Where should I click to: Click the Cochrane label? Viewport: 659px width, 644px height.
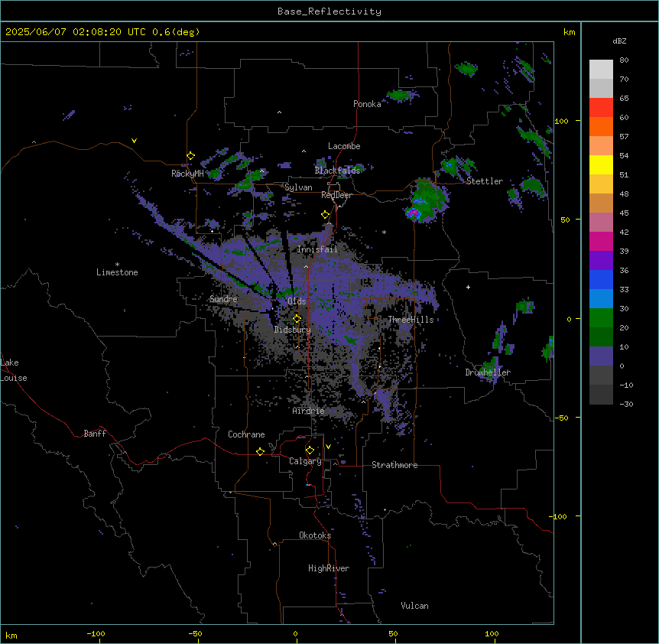[x=246, y=434]
